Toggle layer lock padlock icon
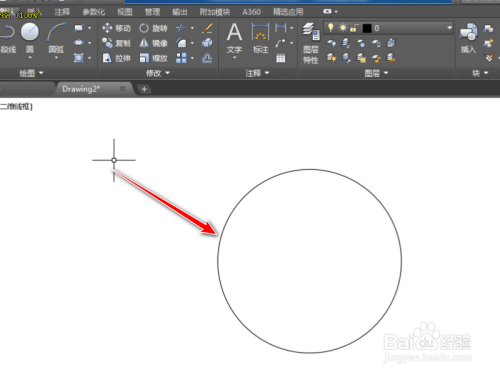500x375 pixels. tap(354, 28)
